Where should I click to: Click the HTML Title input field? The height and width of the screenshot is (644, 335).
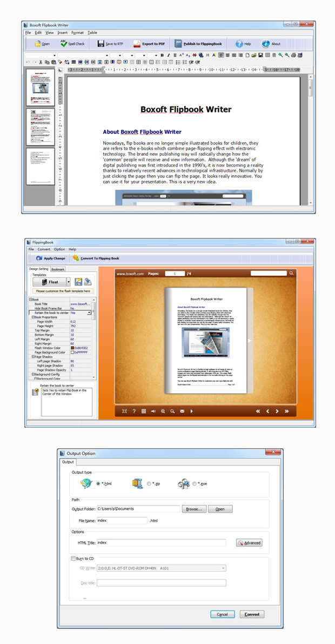tap(162, 542)
